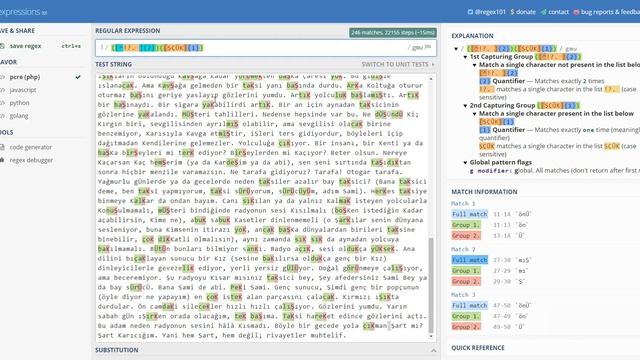
Task: Click the Match 1 heading
Action: (x=463, y=203)
